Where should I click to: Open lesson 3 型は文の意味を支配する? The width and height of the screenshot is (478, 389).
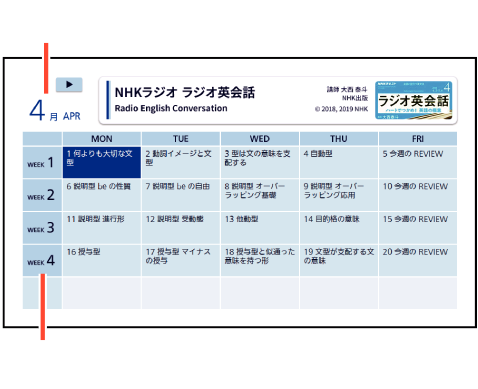click(x=260, y=162)
